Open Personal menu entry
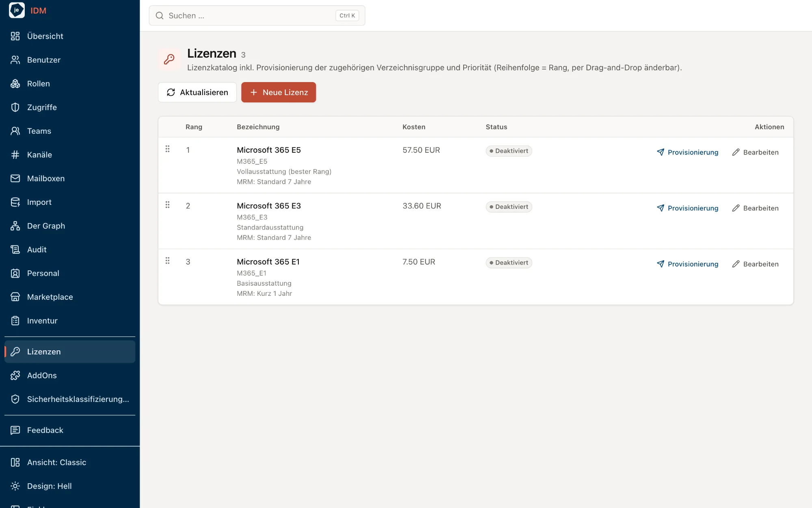The image size is (812, 508). [x=70, y=273]
